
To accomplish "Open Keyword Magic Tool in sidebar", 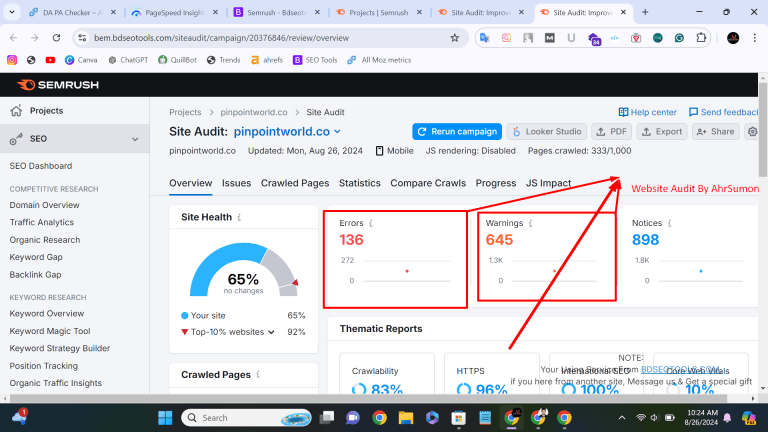I will 50,331.
